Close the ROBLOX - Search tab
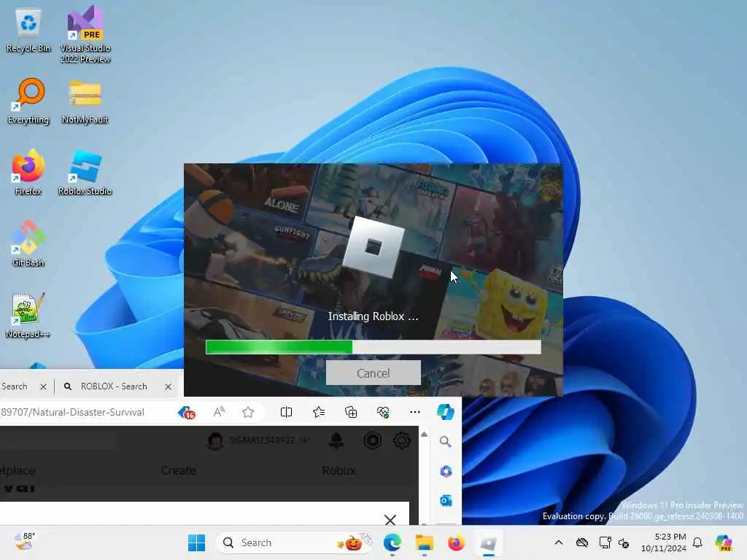This screenshot has width=747, height=560. coord(168,386)
